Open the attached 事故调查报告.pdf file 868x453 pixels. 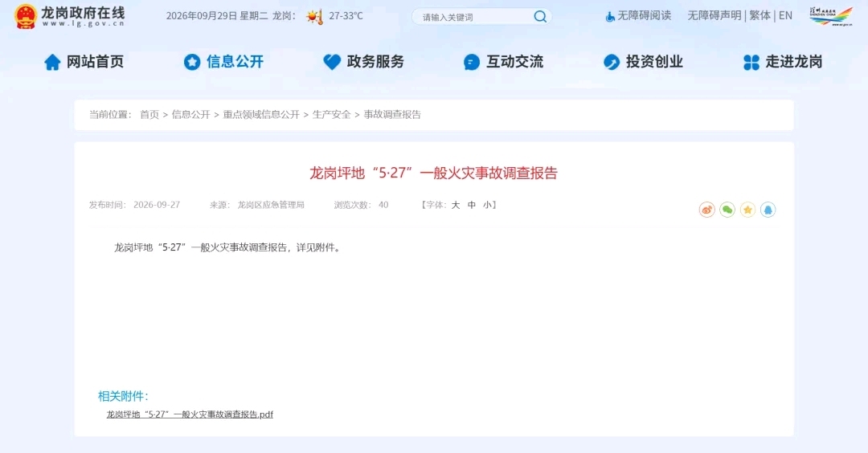click(x=190, y=414)
